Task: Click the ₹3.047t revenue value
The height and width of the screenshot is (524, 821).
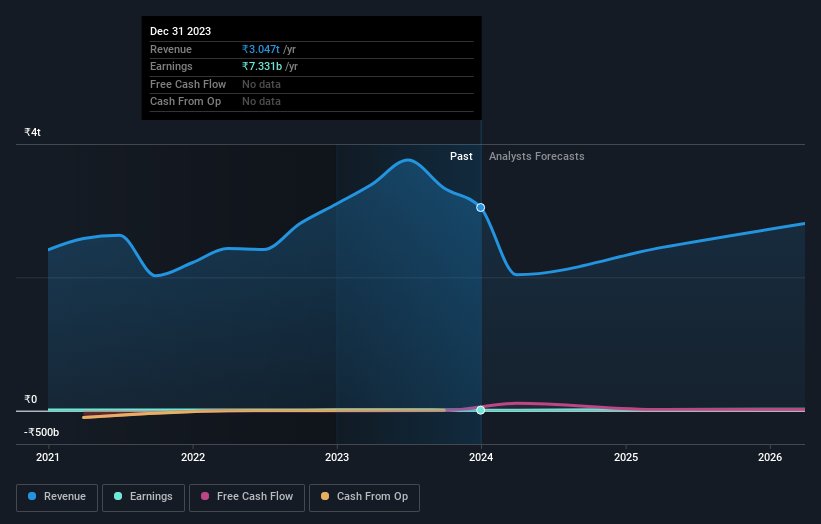Action: tap(261, 49)
